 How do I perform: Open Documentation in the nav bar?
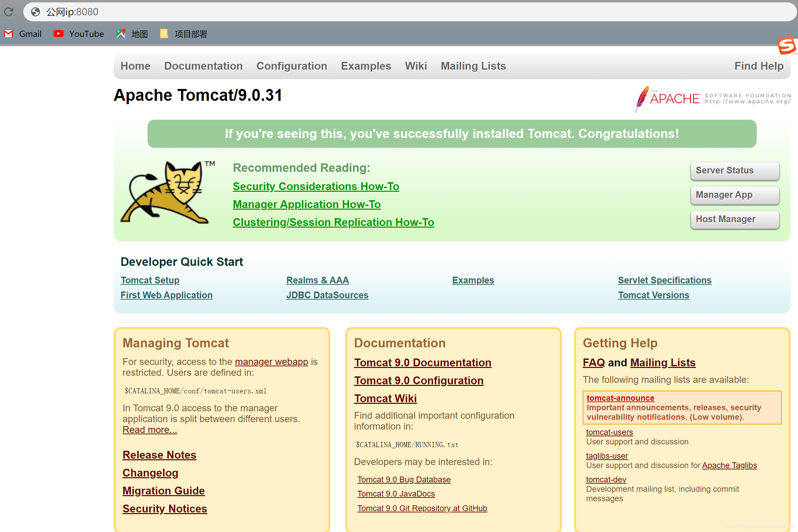click(x=203, y=66)
